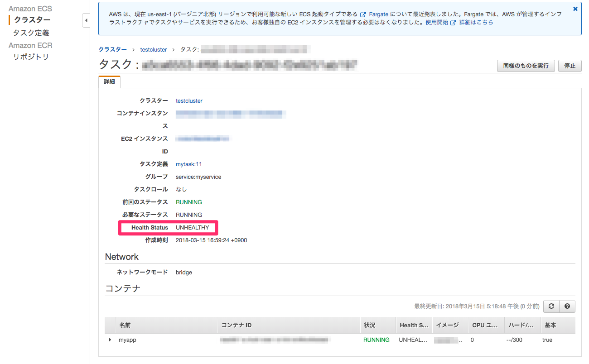Expand the myapp container row
Screen dimensions: 589x364
pos(110,340)
